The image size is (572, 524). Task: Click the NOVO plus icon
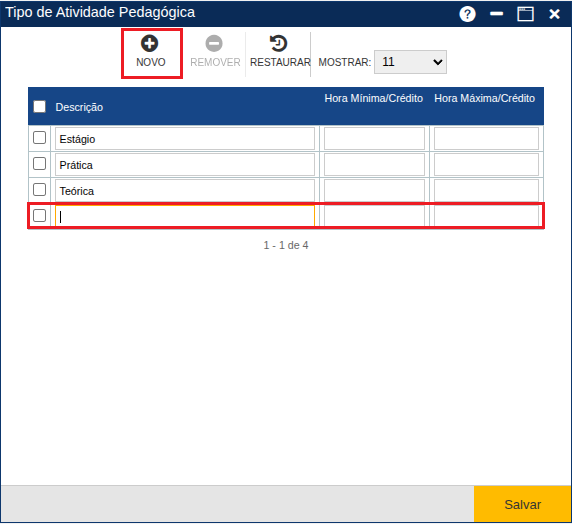[x=150, y=43]
